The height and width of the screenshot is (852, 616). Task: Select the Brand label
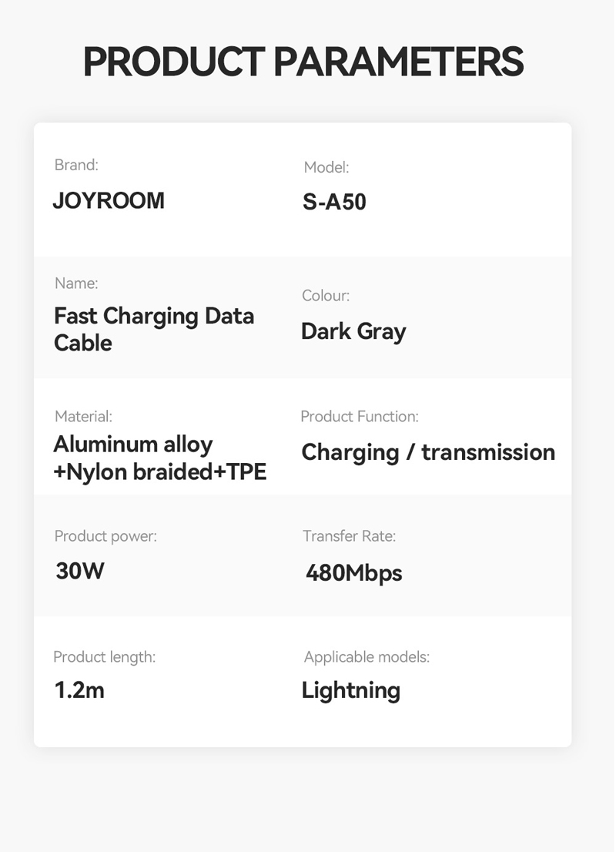[x=76, y=165]
